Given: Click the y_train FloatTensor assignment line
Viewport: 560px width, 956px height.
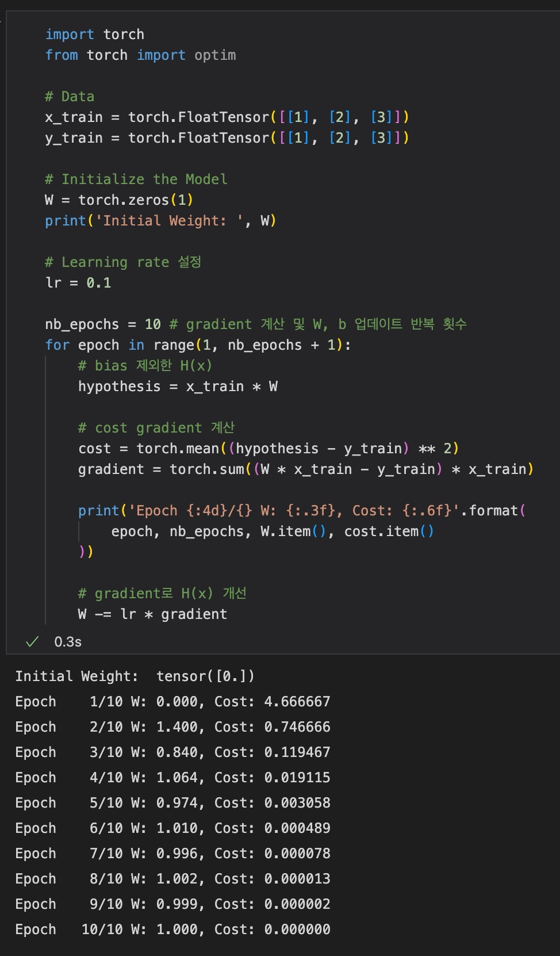Looking at the screenshot, I should point(227,138).
